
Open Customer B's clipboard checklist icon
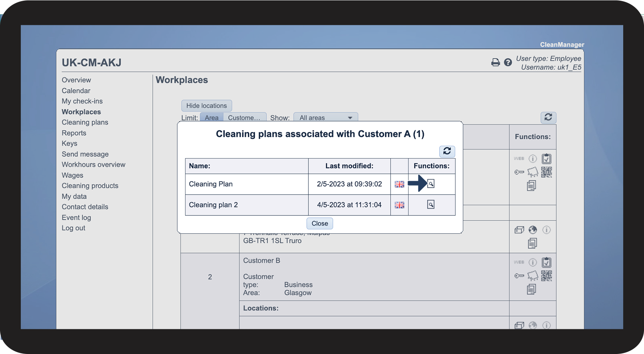[x=546, y=262]
